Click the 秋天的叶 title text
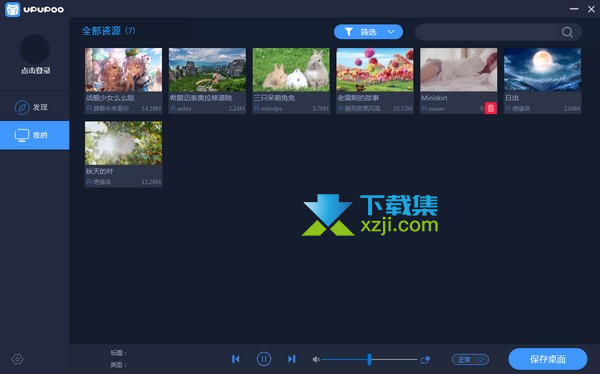600x374 pixels. pyautogui.click(x=99, y=171)
